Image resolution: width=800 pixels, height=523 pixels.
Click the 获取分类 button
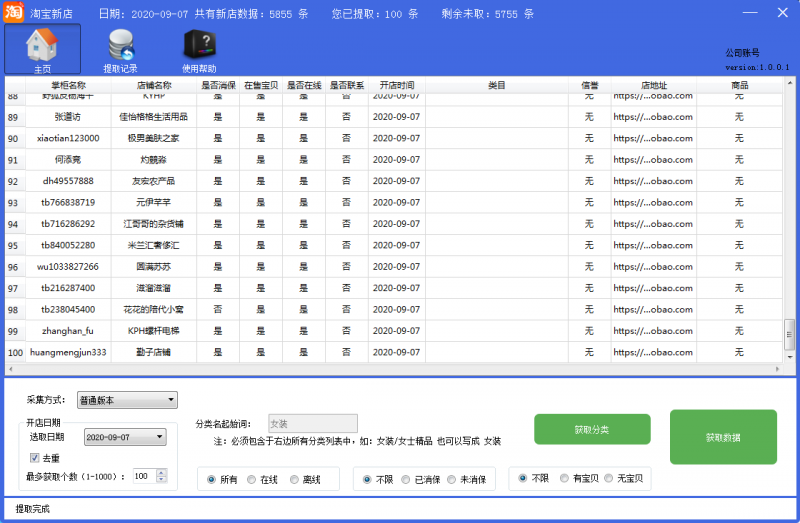tap(591, 429)
